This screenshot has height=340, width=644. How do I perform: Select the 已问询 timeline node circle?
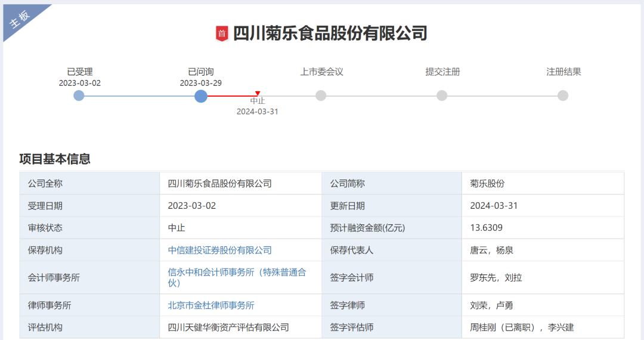[x=201, y=96]
